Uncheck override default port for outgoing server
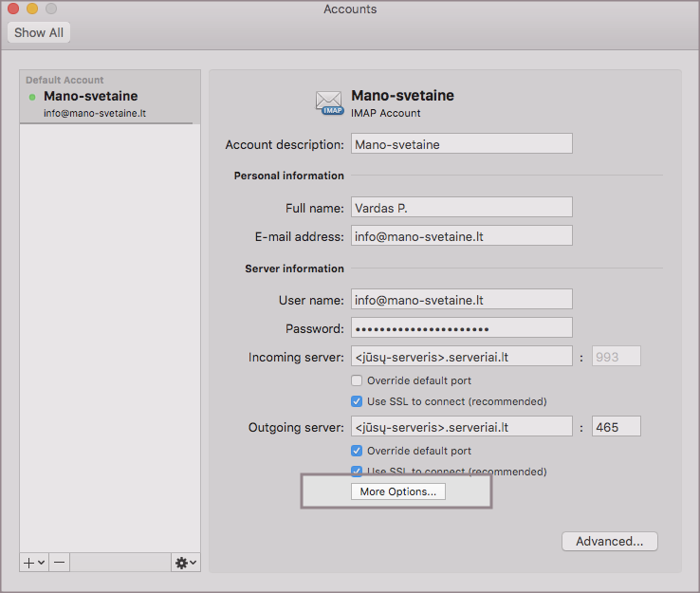 358,451
